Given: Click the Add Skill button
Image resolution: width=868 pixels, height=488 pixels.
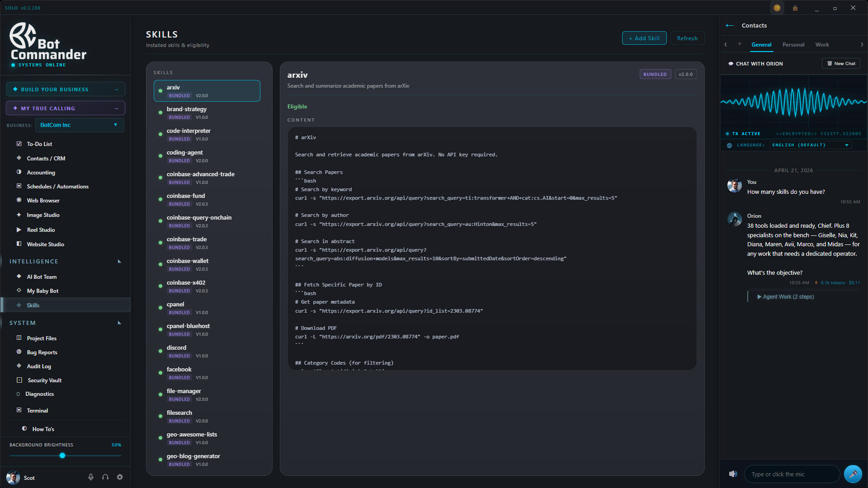Looking at the screenshot, I should pyautogui.click(x=644, y=38).
